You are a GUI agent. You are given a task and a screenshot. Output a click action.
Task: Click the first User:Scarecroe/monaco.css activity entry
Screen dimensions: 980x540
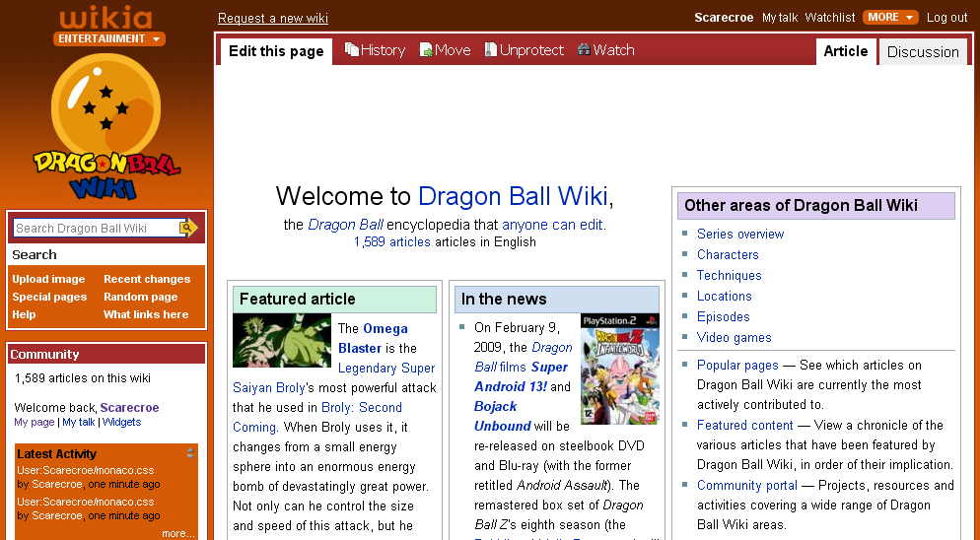pyautogui.click(x=85, y=470)
